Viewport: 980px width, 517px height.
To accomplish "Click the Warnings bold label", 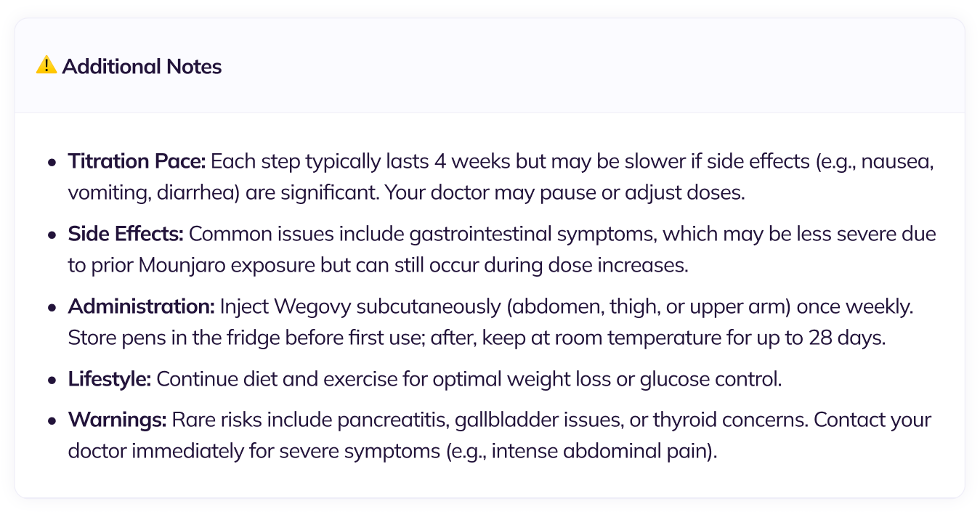I will tap(118, 420).
